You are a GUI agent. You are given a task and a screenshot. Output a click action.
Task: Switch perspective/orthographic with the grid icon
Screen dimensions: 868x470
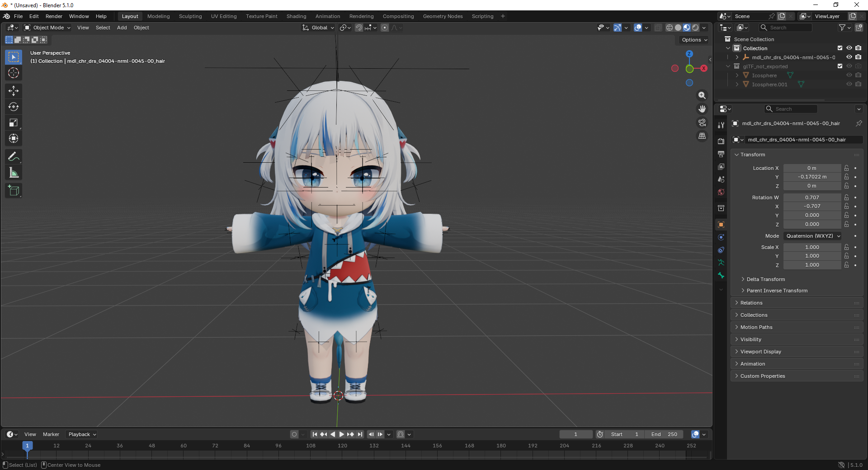click(x=702, y=136)
